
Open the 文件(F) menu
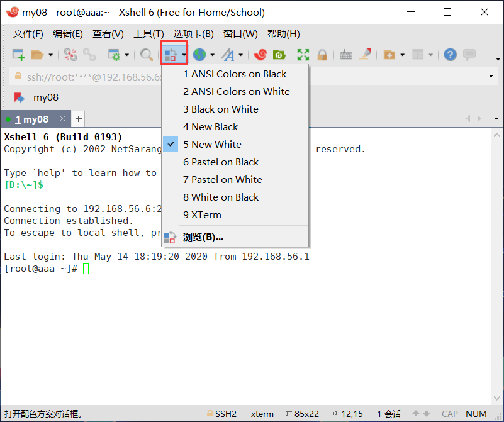click(28, 34)
